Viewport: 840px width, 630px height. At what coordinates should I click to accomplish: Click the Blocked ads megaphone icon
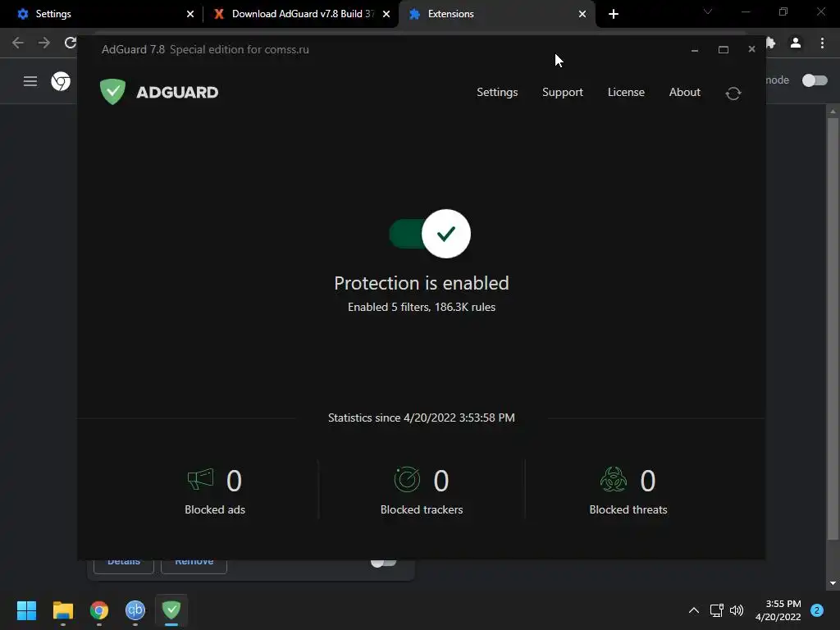click(x=200, y=479)
